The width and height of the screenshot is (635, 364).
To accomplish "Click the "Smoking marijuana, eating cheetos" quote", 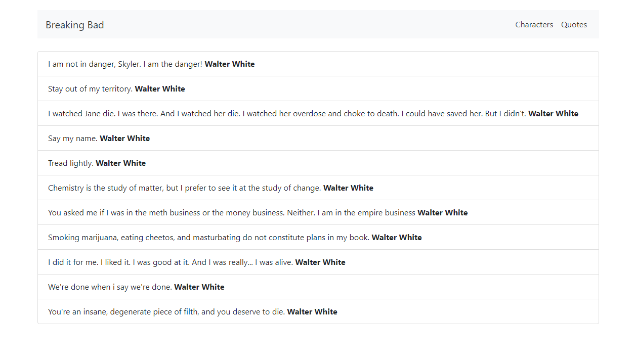I will (318, 237).
